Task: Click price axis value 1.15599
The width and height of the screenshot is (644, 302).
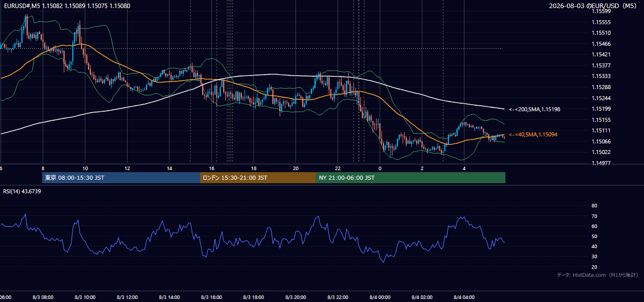Action: [x=601, y=11]
